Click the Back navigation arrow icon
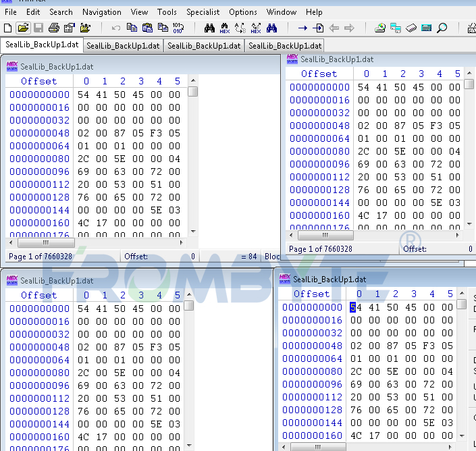This screenshot has width=476, height=451. tap(334, 28)
